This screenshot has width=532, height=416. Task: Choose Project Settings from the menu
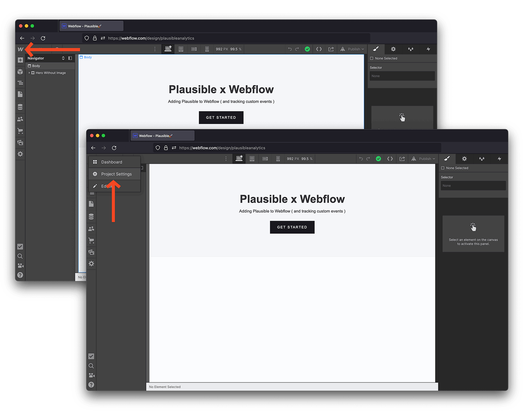115,174
